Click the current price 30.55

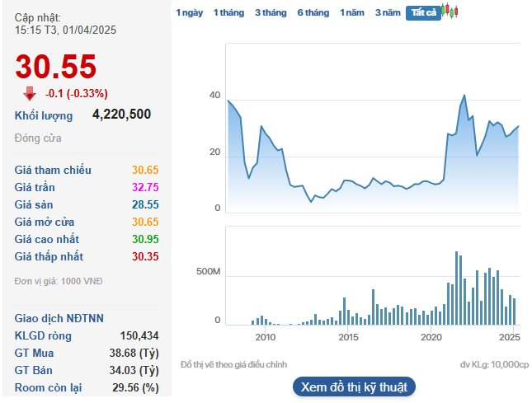point(56,67)
